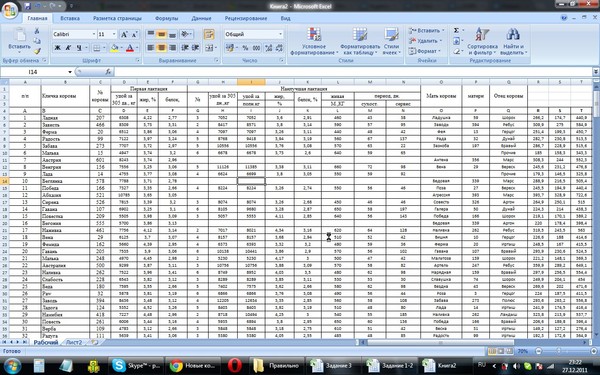
Task: Click the Office round button
Action: pyautogui.click(x=10, y=10)
